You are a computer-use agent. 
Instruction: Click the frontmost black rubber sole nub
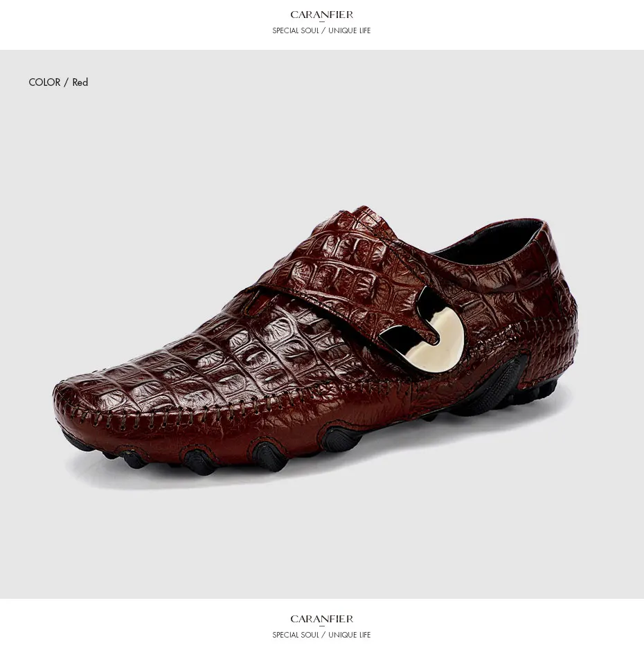point(78,443)
